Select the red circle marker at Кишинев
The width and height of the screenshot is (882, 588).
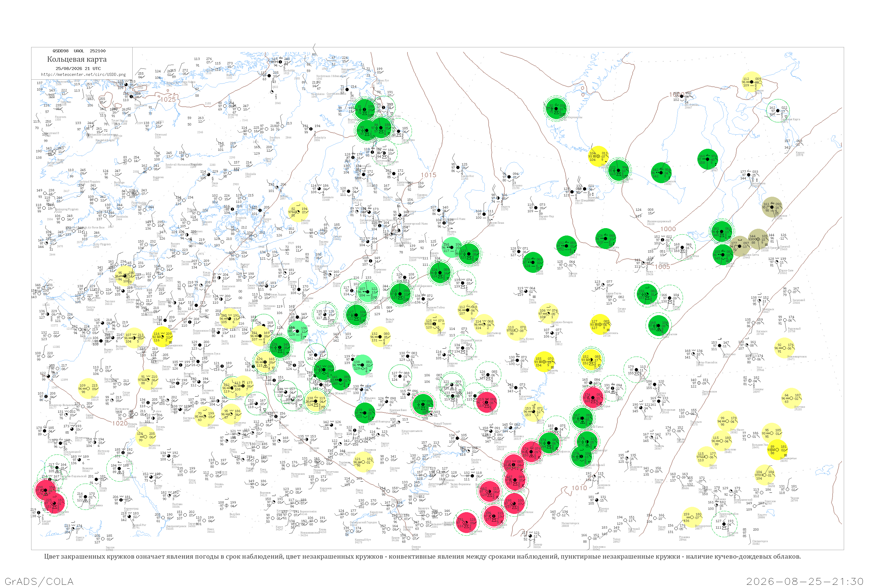click(x=55, y=503)
